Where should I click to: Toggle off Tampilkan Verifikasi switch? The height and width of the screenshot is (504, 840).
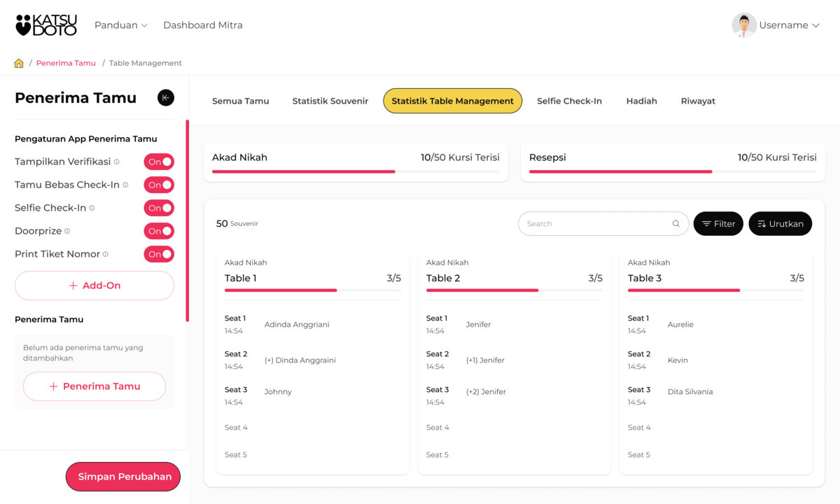(x=159, y=162)
